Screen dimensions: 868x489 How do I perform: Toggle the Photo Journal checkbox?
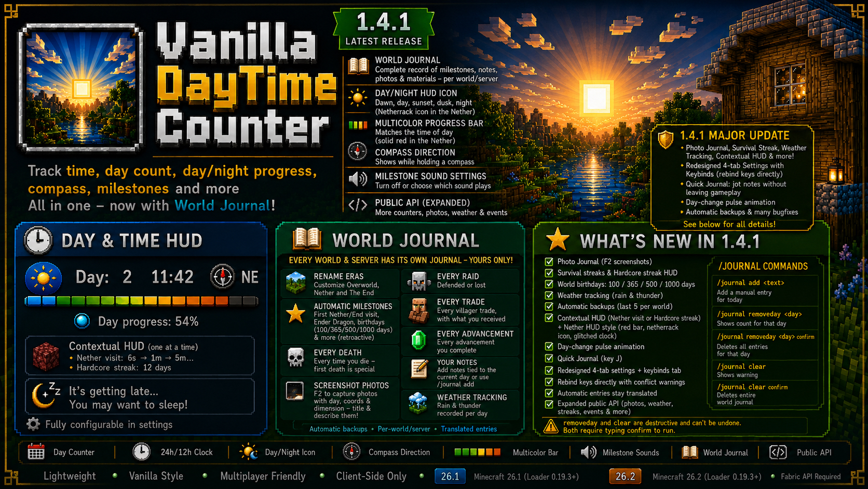[549, 261]
